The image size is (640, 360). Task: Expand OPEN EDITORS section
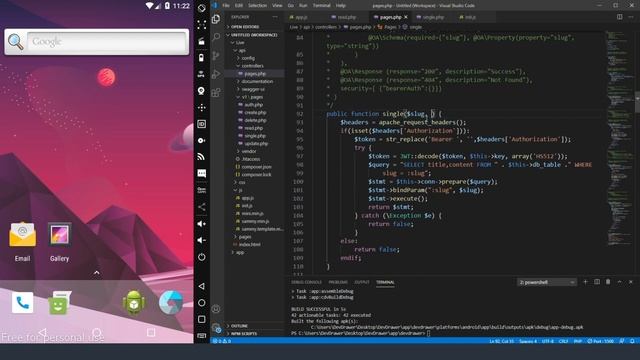[x=245, y=27]
